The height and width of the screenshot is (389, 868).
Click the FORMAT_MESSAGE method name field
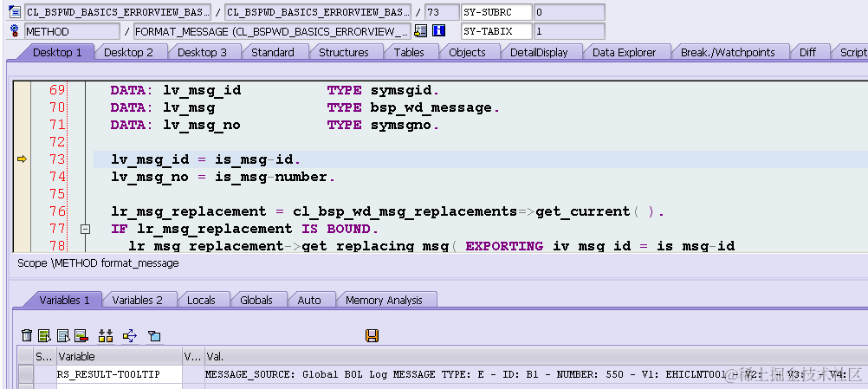(x=272, y=31)
